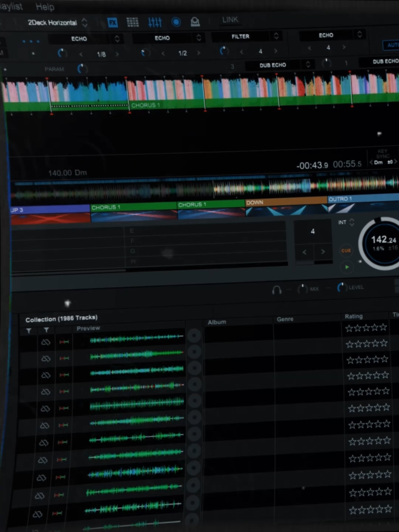Image resolution: width=399 pixels, height=532 pixels.
Task: Adjust the FILTER effect level knob
Action: pyautogui.click(x=224, y=51)
